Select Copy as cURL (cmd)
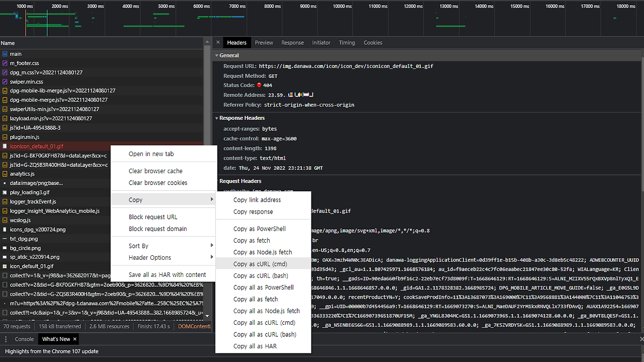 click(263, 264)
